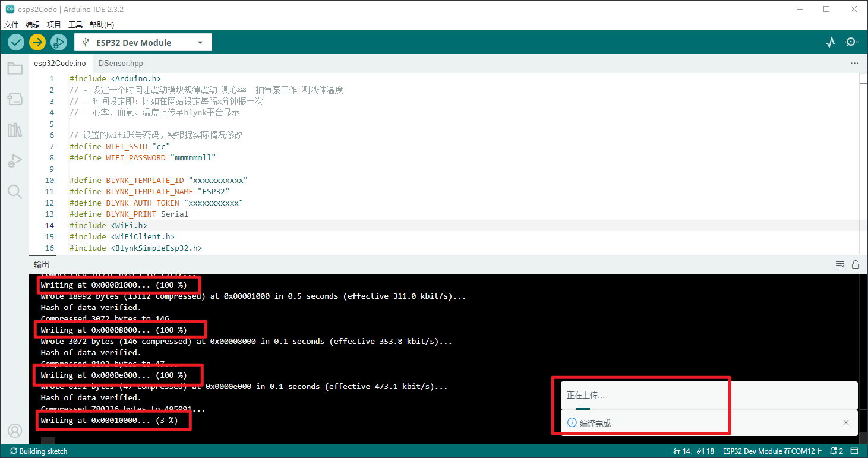Click the WIFI_PASSWORD define line

143,157
